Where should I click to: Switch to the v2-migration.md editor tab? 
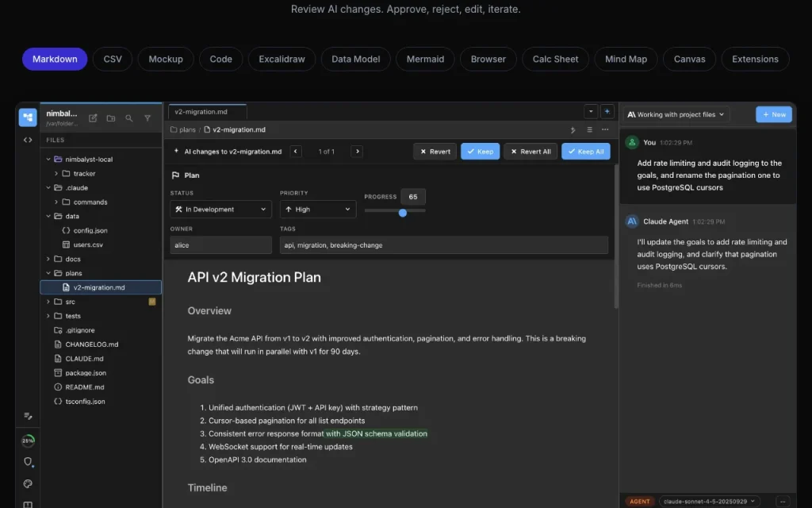pyautogui.click(x=207, y=111)
